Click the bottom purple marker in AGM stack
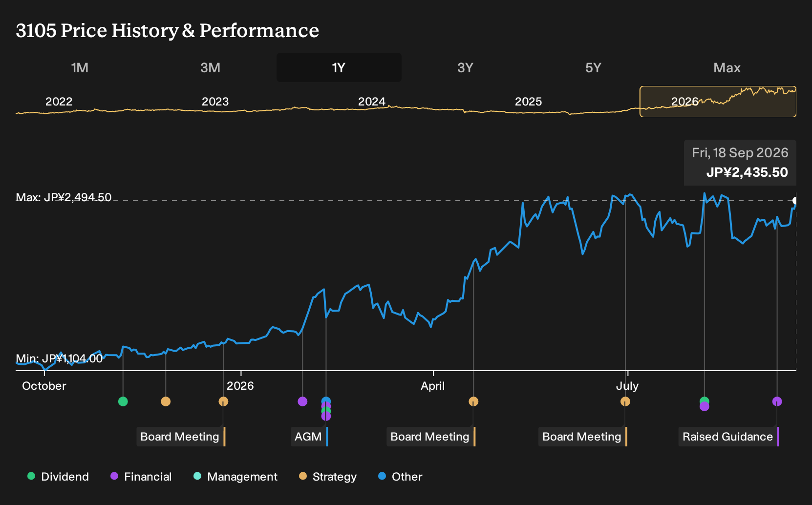The height and width of the screenshot is (505, 812). click(x=326, y=417)
